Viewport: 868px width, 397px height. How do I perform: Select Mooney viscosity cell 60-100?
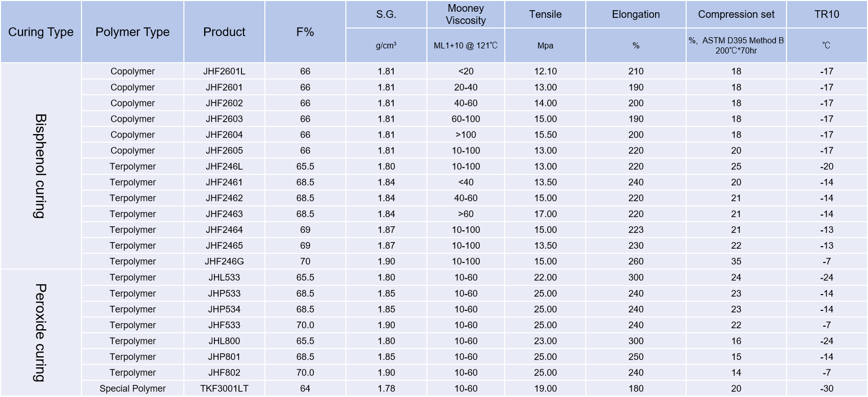coord(466,119)
